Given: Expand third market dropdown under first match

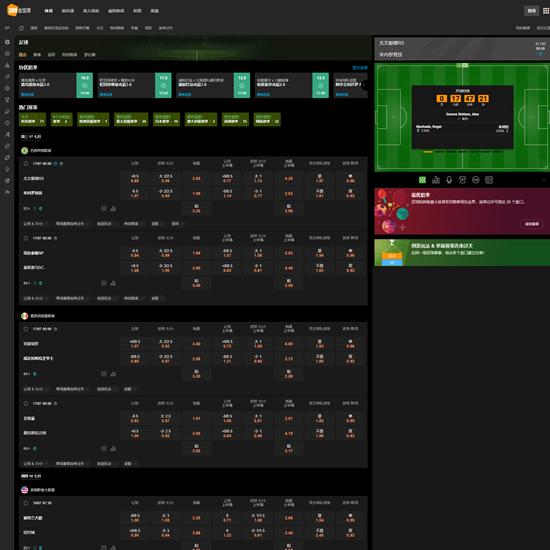Looking at the screenshot, I should pyautogui.click(x=106, y=223).
